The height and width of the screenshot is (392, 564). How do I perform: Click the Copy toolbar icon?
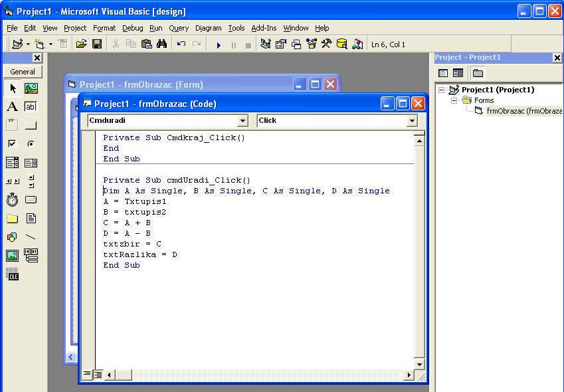click(x=131, y=45)
